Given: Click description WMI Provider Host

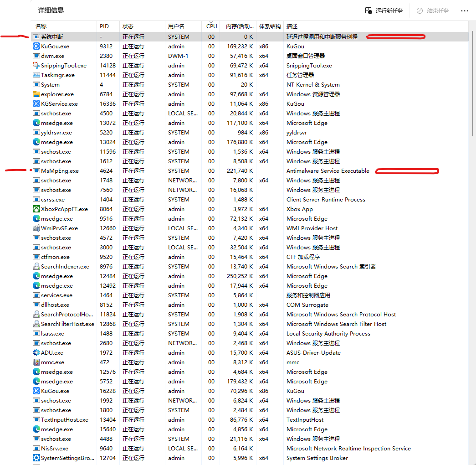Looking at the screenshot, I should 312,228.
